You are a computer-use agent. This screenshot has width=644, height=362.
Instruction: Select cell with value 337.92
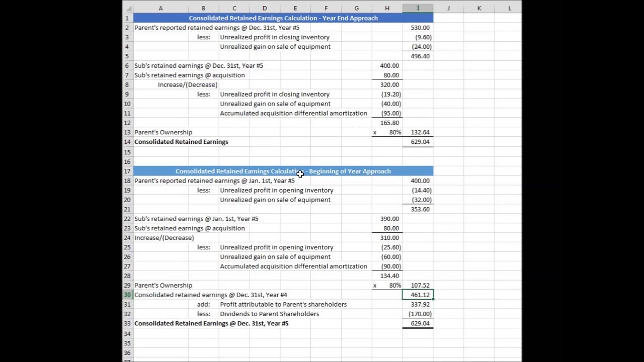[x=418, y=304]
